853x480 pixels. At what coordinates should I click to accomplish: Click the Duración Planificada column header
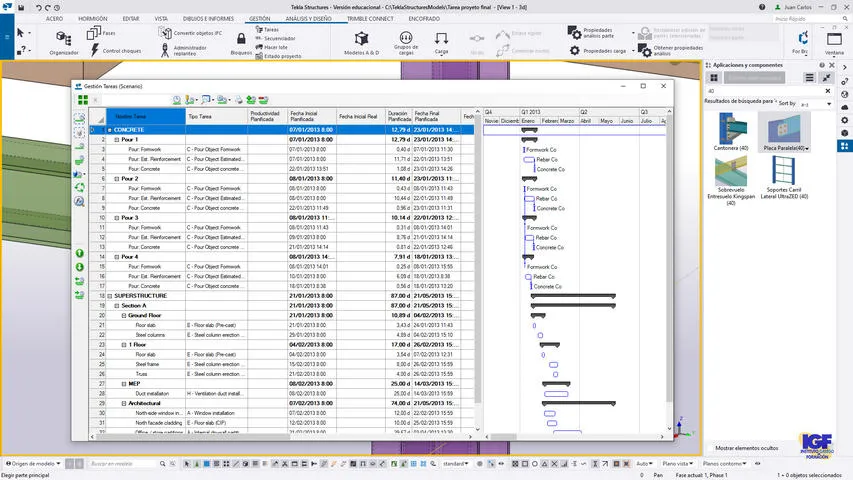click(399, 116)
